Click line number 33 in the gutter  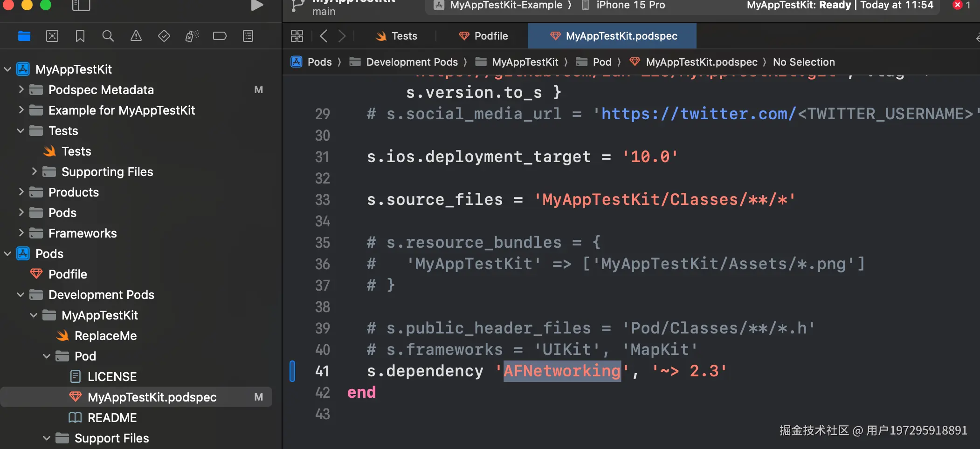point(322,200)
